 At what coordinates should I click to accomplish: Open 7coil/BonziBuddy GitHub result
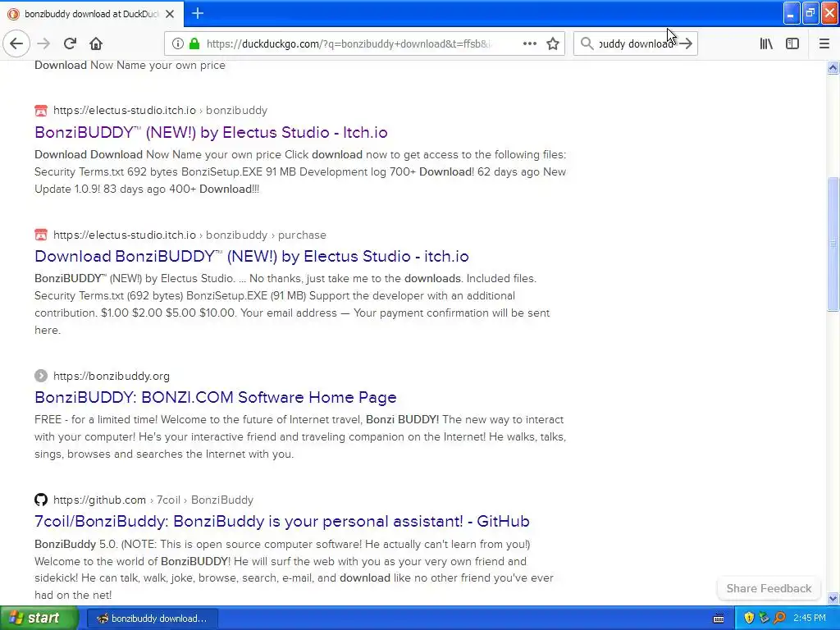[282, 521]
